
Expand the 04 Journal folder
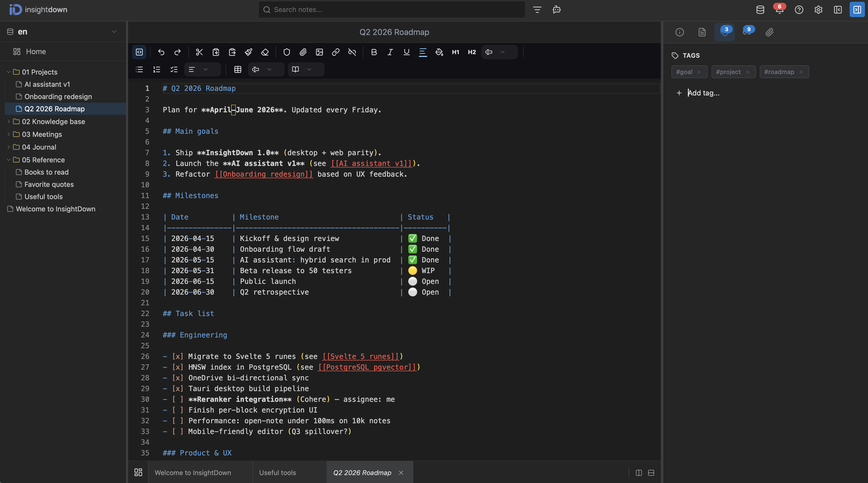click(8, 147)
